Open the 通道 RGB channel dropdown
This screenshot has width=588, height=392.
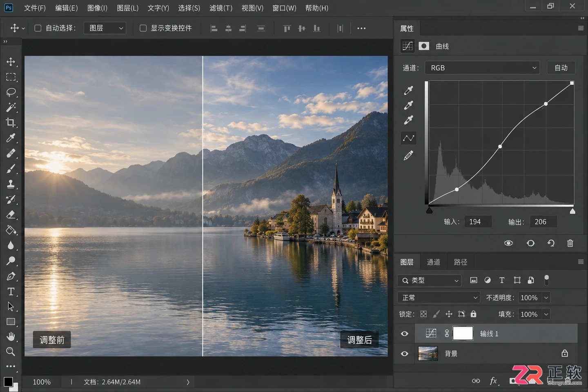482,68
